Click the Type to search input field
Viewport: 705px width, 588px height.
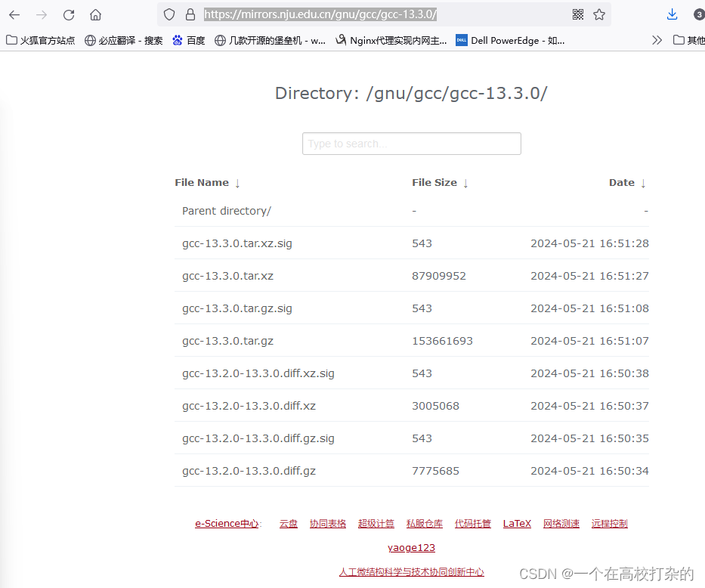pyautogui.click(x=411, y=144)
